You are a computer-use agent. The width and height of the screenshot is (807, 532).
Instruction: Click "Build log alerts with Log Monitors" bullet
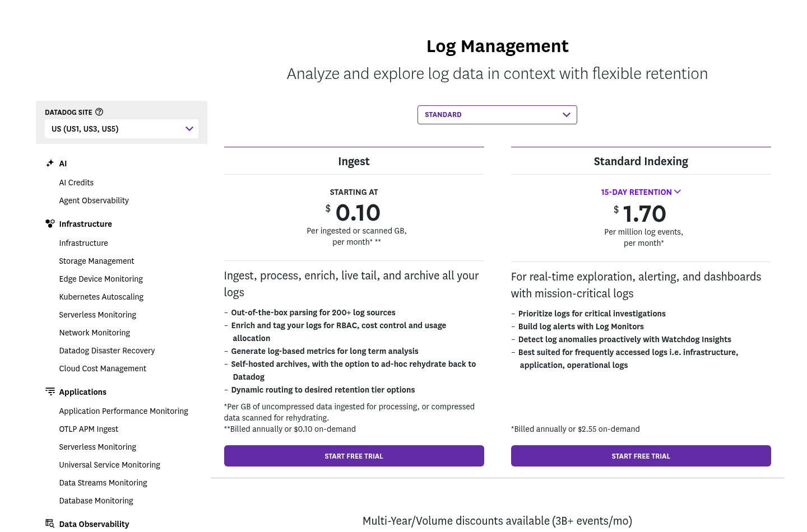[581, 326]
